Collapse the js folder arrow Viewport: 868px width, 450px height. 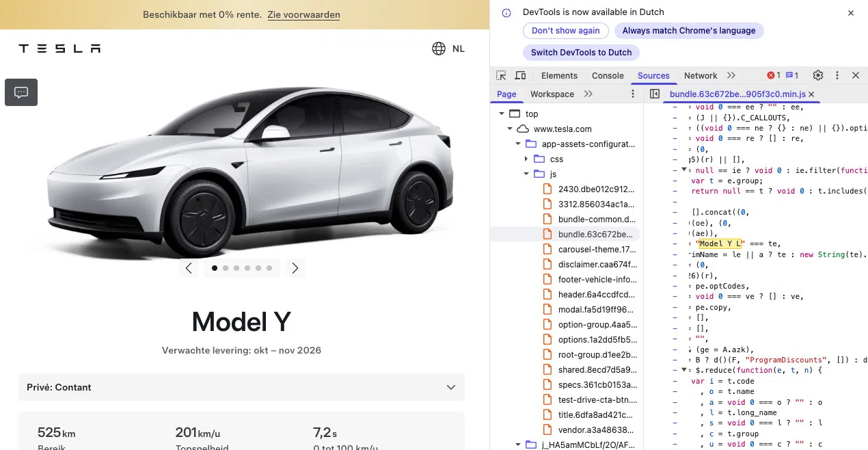coord(526,174)
